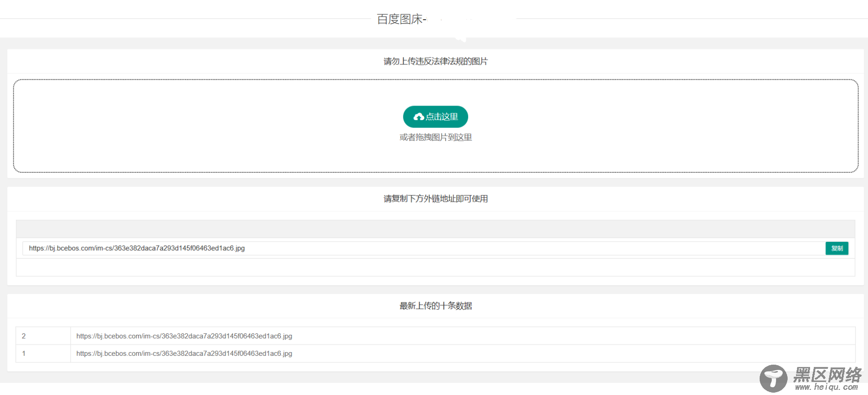Screen dimensions: 868x395
Task: Click the dashed drop zone text 或者拖拽图片到这里
Action: click(435, 137)
